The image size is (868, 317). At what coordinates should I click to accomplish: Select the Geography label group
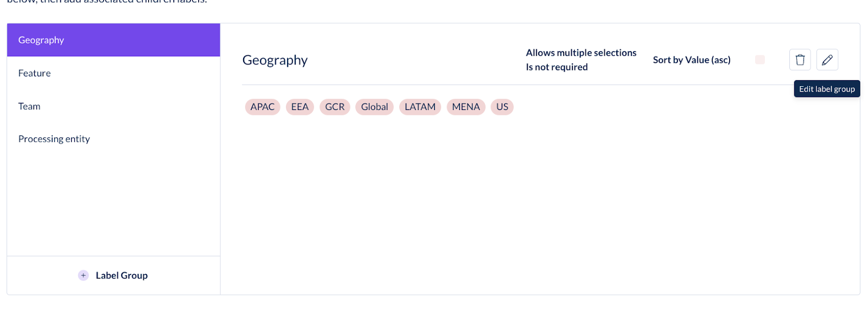pos(113,40)
